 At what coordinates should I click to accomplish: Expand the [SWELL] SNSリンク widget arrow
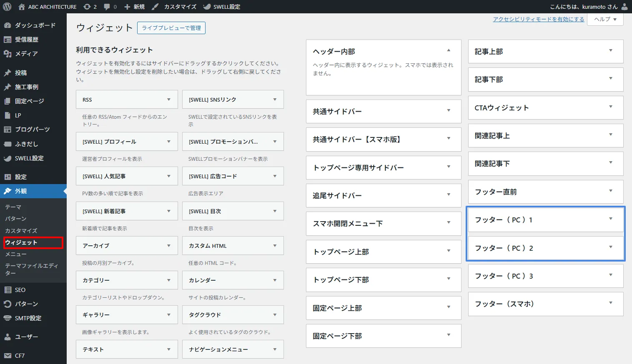tap(275, 100)
